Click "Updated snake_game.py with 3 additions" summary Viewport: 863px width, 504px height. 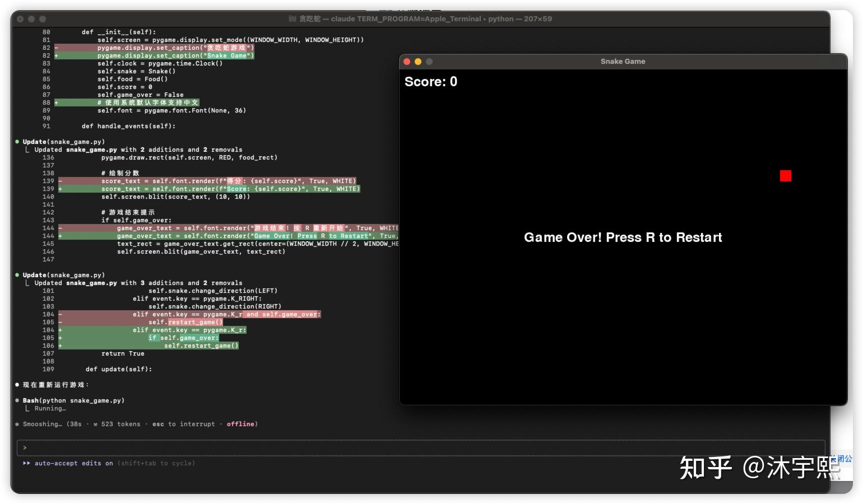coord(138,283)
